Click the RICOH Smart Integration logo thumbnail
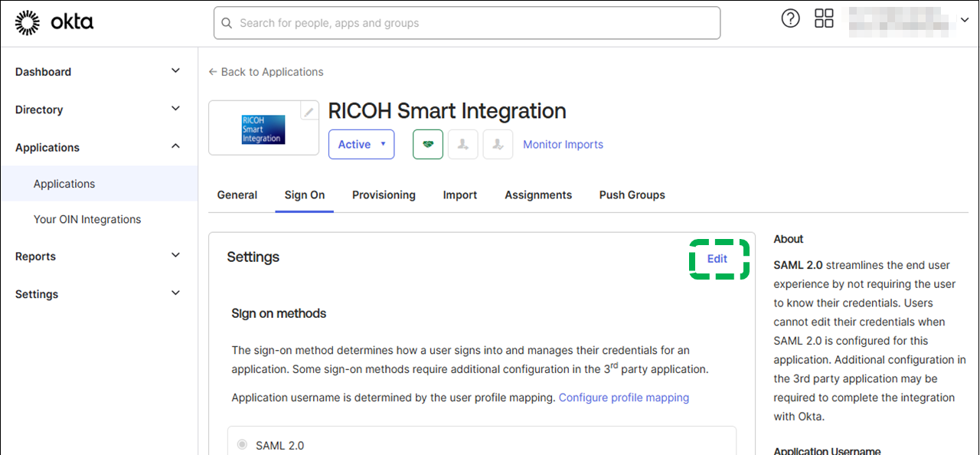 point(263,129)
